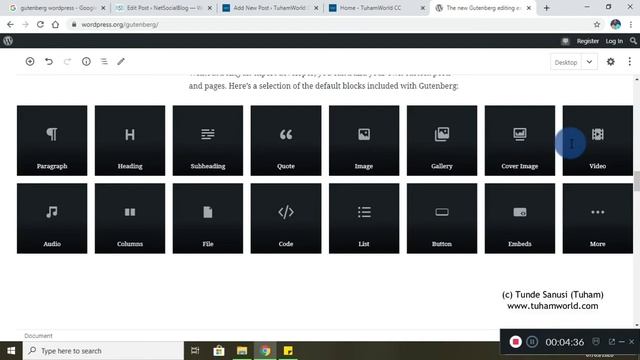Viewport: 640px width, 360px height.
Task: Go to browser home page
Action: (55, 24)
